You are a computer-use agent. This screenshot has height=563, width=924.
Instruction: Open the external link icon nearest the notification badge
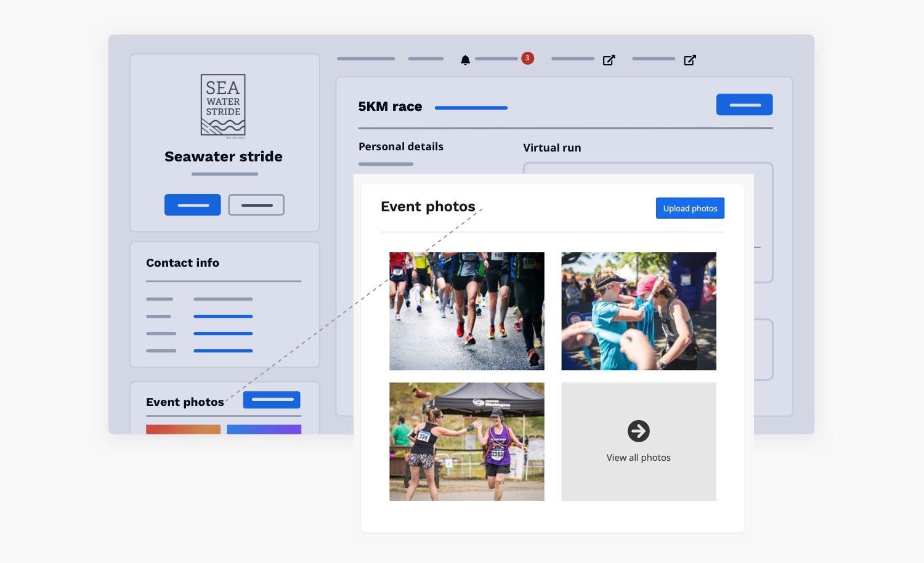point(609,60)
